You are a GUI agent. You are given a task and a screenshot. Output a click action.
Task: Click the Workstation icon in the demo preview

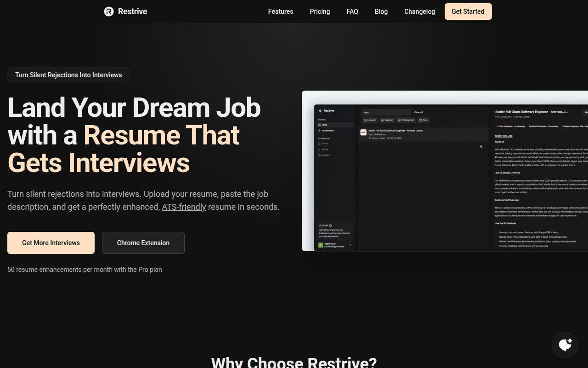(319, 131)
